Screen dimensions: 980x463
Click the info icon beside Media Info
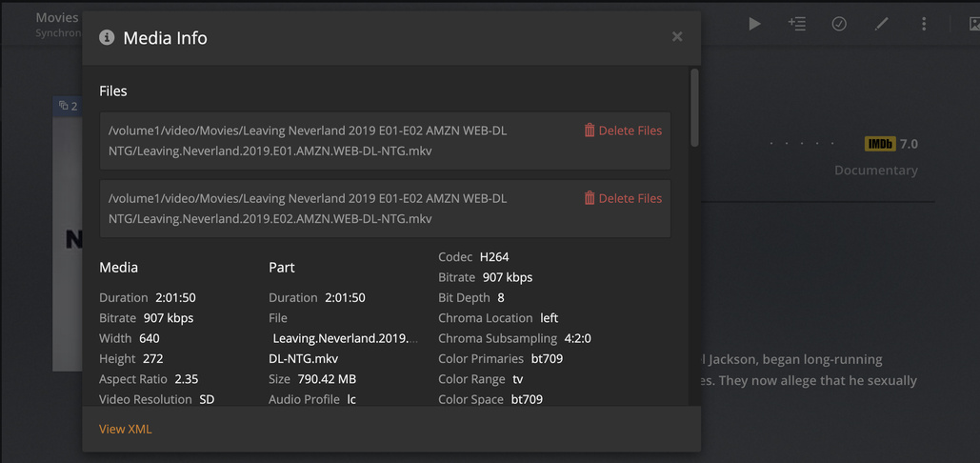click(x=108, y=38)
